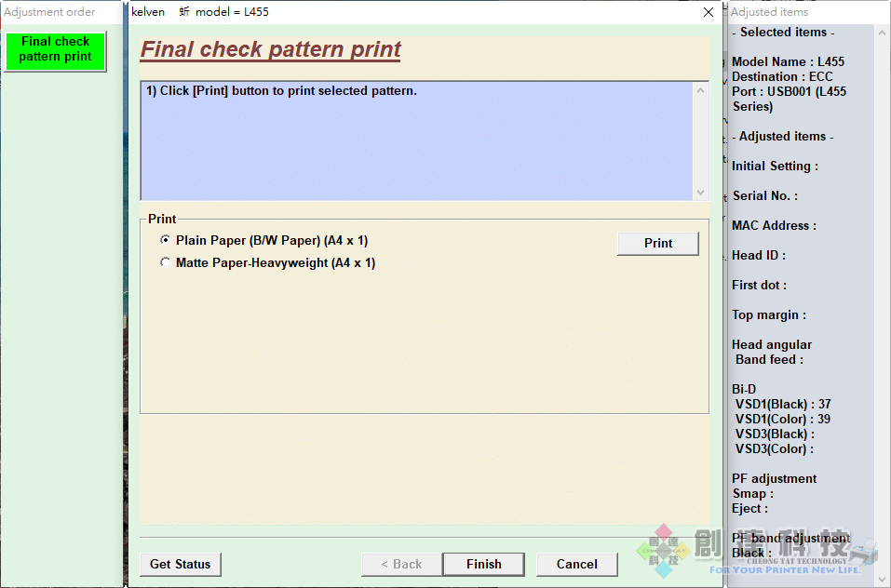This screenshot has height=588, width=891.
Task: Click Get Status
Action: [x=180, y=564]
